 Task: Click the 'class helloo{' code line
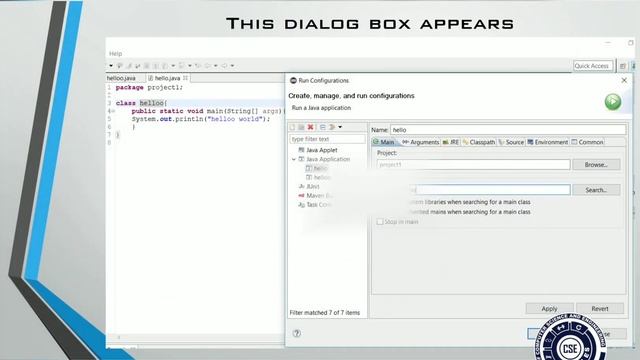tap(141, 103)
